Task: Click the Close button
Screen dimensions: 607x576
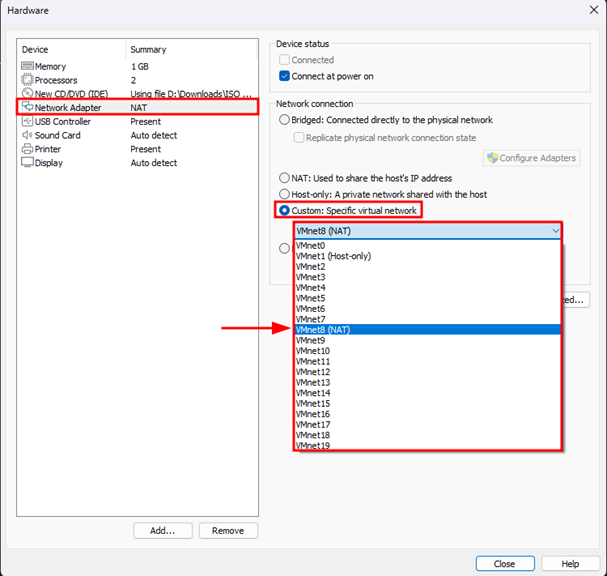Action: 505,564
